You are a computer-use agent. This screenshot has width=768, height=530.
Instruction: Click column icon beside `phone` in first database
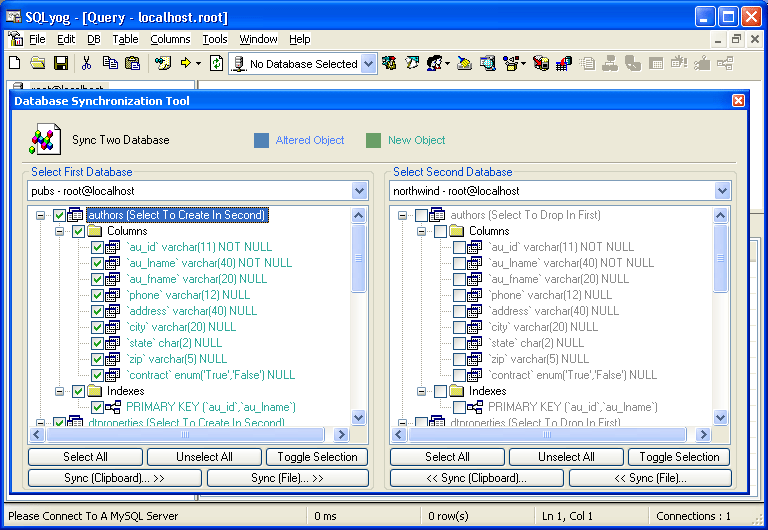113,295
